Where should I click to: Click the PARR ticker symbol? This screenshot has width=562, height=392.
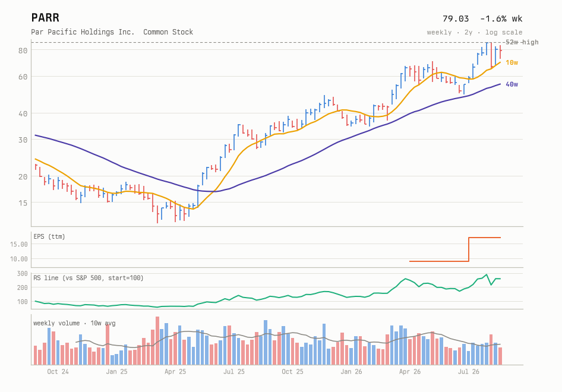coord(45,18)
